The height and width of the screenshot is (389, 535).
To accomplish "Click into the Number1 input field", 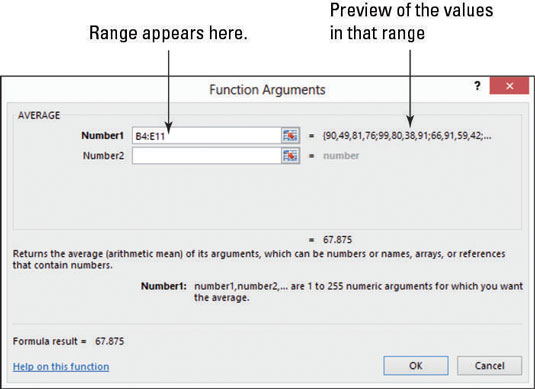I will [207, 136].
